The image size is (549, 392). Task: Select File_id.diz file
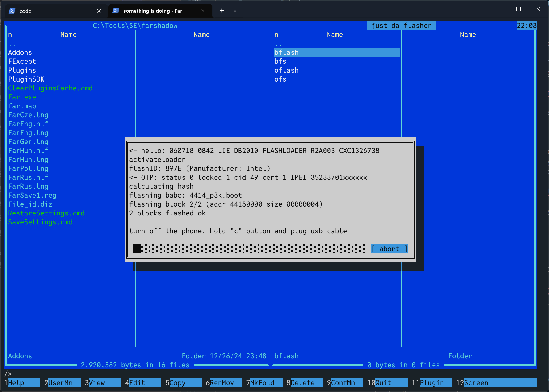30,204
